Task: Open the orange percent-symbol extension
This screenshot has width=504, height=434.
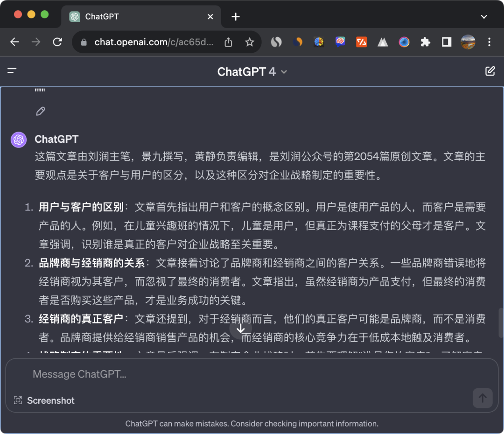Action: (361, 42)
